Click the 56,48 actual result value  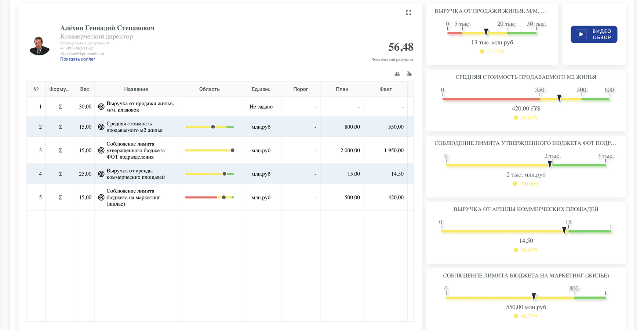401,47
